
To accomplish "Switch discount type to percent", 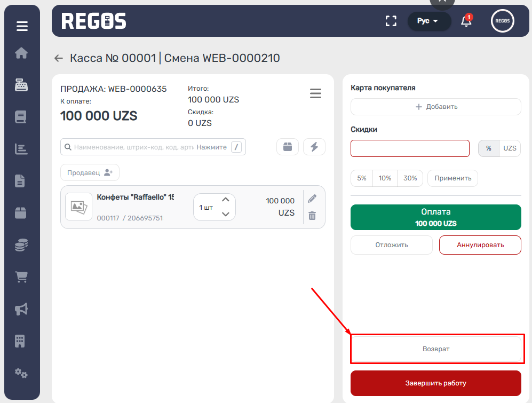I will [489, 148].
